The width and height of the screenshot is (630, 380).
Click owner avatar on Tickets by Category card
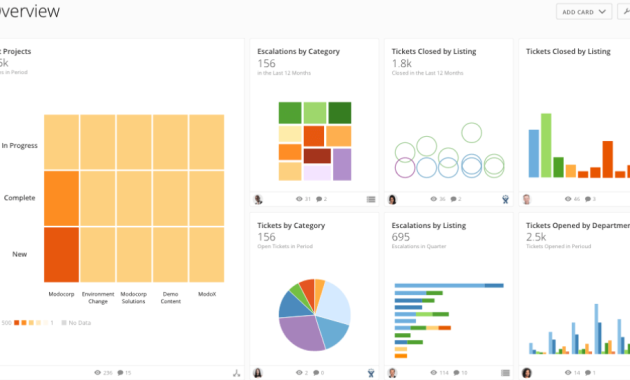point(258,373)
